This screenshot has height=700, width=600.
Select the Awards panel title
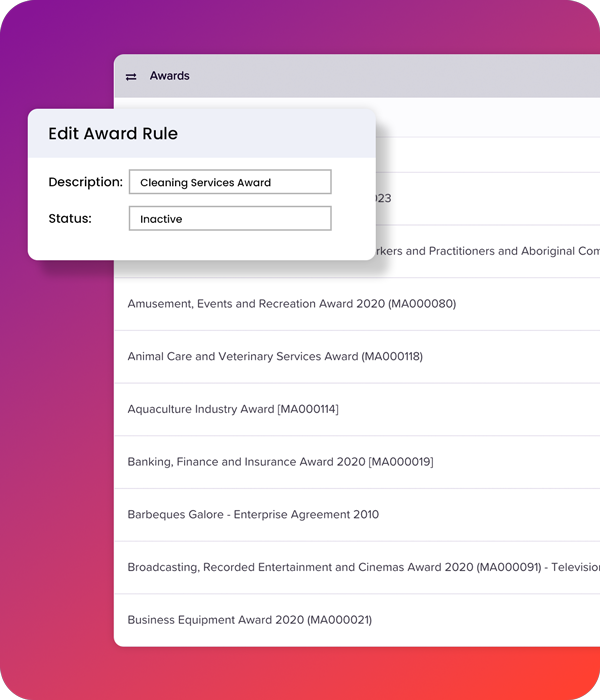coord(169,76)
